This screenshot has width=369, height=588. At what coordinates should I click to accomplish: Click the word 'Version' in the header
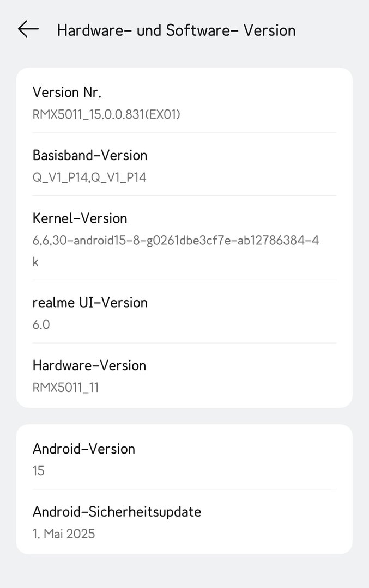pyautogui.click(x=269, y=30)
